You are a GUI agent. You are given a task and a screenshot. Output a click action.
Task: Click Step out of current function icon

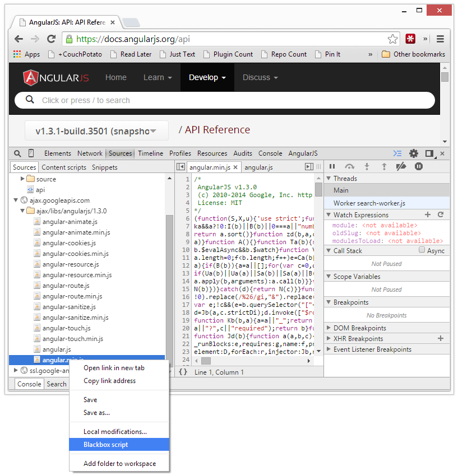[x=384, y=166]
